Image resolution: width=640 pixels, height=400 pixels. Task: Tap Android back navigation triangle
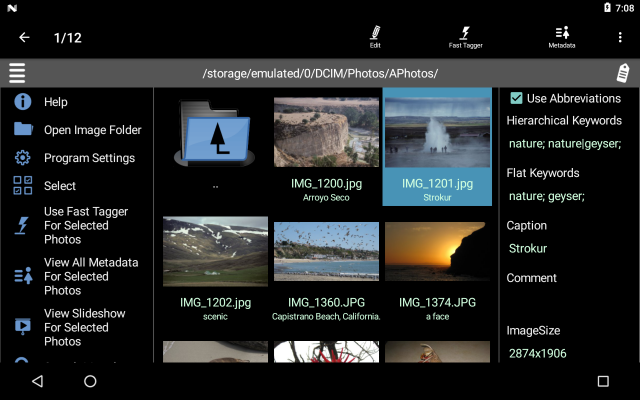38,381
